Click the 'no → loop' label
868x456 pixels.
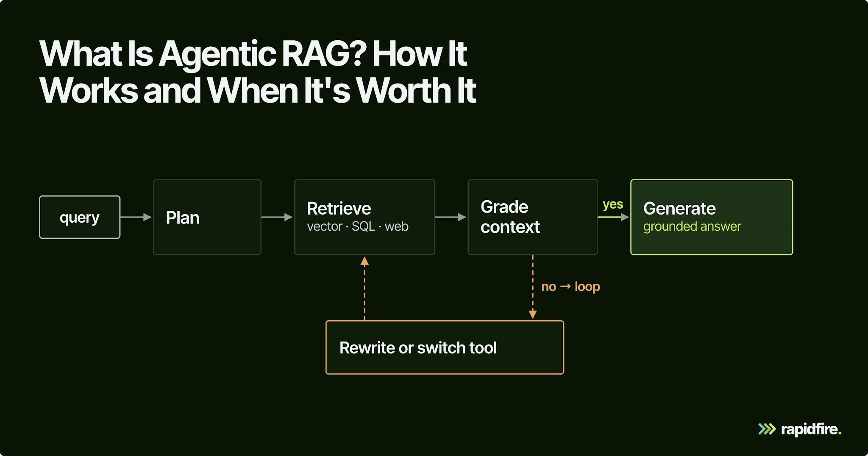pyautogui.click(x=570, y=287)
